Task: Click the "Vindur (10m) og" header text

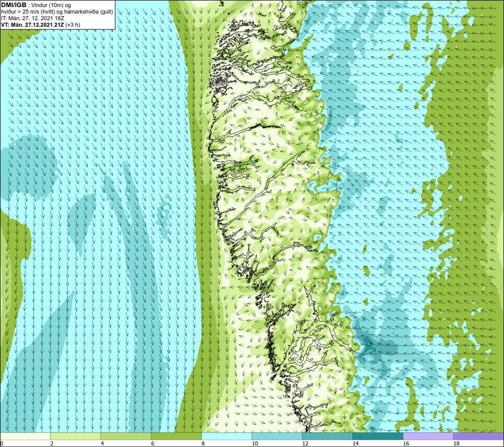Action: point(51,6)
